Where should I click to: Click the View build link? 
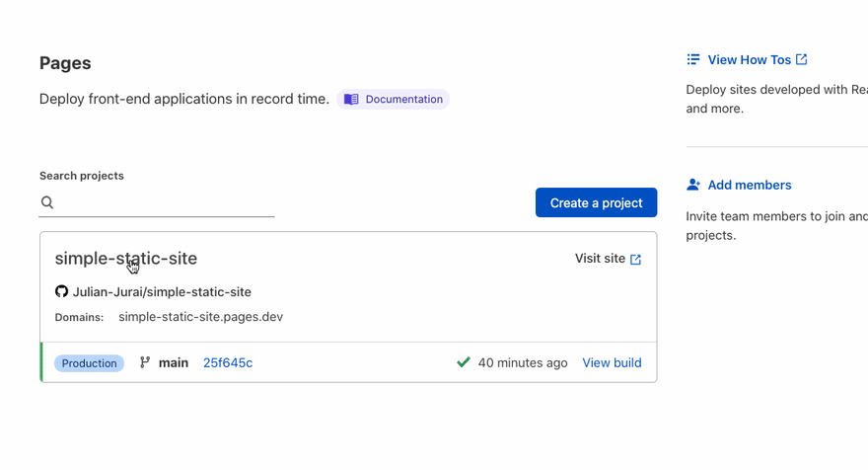[x=612, y=362]
